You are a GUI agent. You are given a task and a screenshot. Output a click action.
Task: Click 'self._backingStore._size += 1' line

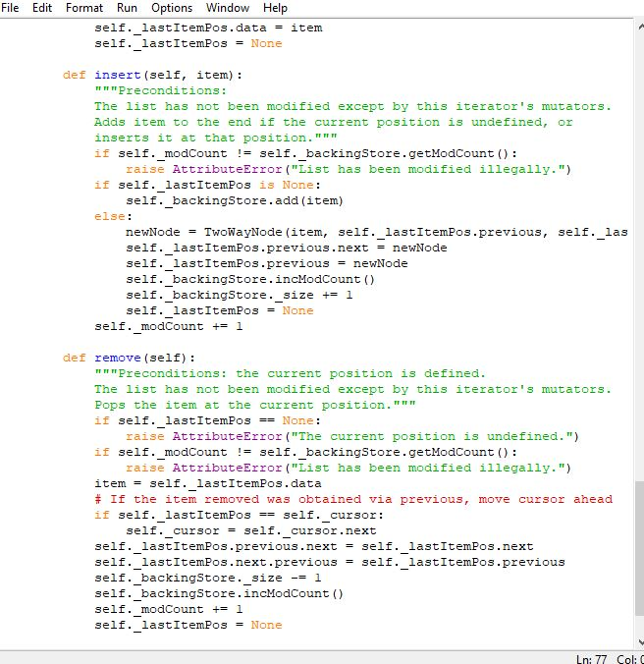point(240,295)
